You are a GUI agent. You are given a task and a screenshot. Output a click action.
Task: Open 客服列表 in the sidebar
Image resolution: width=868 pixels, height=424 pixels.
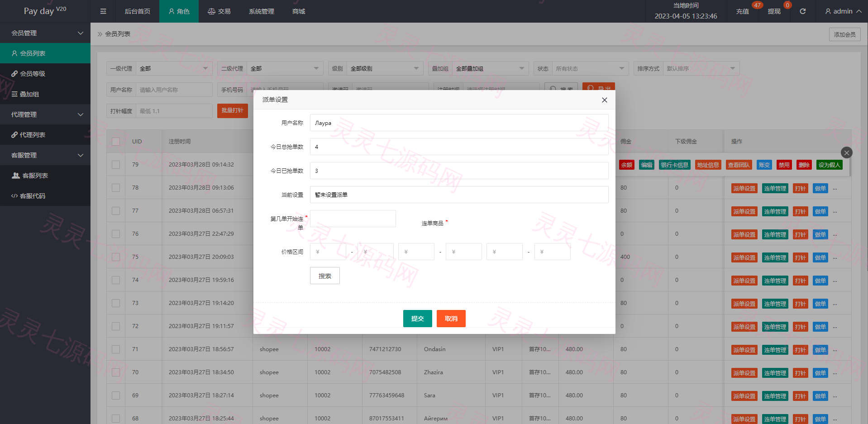click(x=45, y=176)
